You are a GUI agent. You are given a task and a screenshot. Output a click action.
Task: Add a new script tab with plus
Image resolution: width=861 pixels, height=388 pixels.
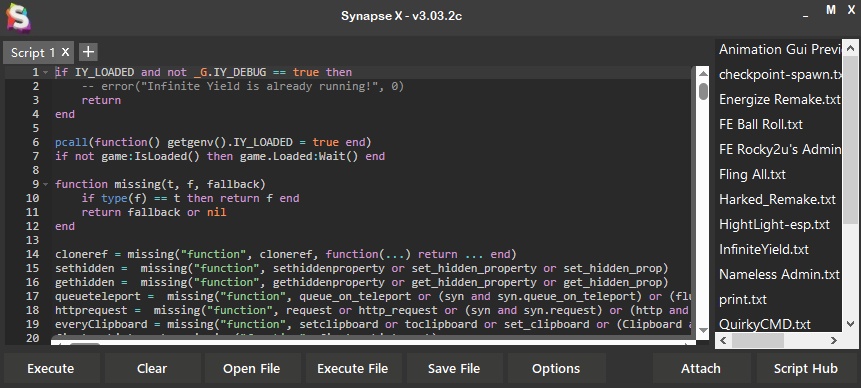(x=88, y=52)
